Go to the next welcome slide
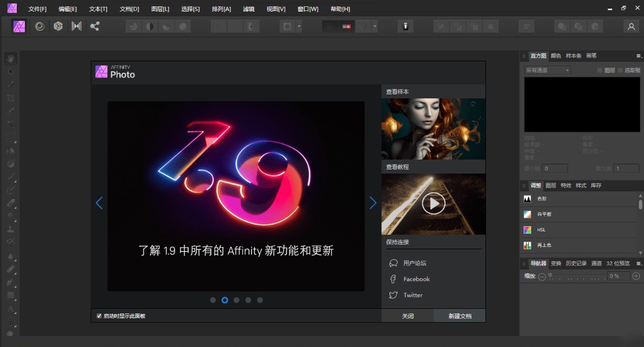 373,203
